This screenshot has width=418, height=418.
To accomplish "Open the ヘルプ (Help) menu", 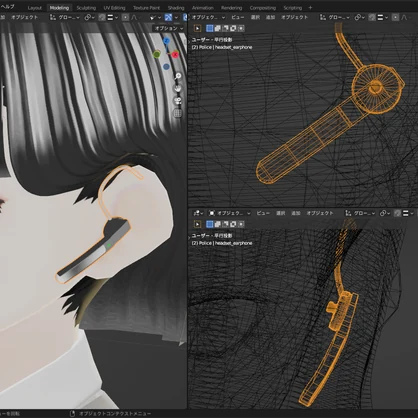I will pos(7,7).
